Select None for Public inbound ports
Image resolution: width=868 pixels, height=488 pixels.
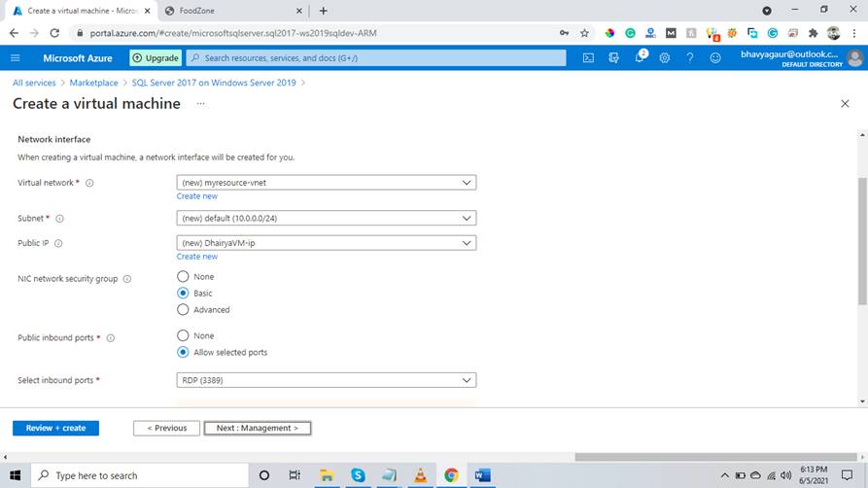click(x=183, y=335)
